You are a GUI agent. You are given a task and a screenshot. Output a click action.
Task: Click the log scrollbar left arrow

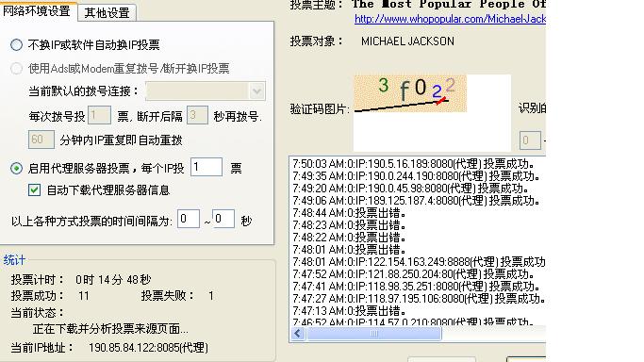[x=298, y=334]
